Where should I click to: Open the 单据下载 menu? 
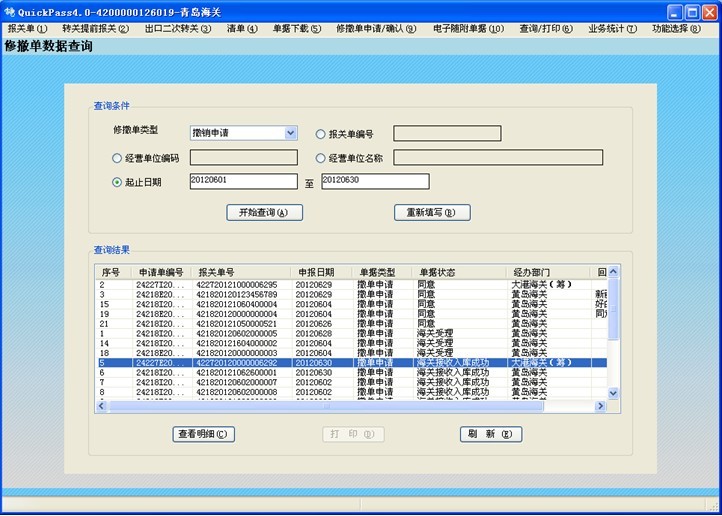[x=297, y=29]
